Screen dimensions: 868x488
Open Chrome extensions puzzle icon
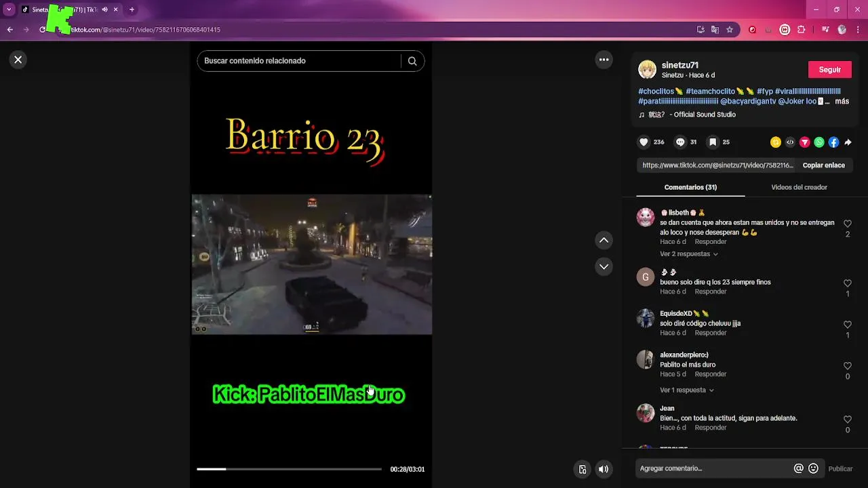802,30
